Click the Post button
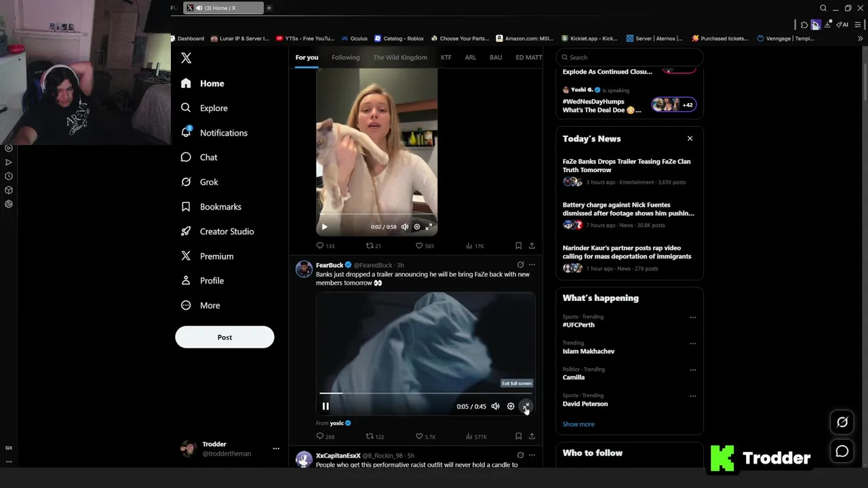The height and width of the screenshot is (488, 868). point(224,337)
